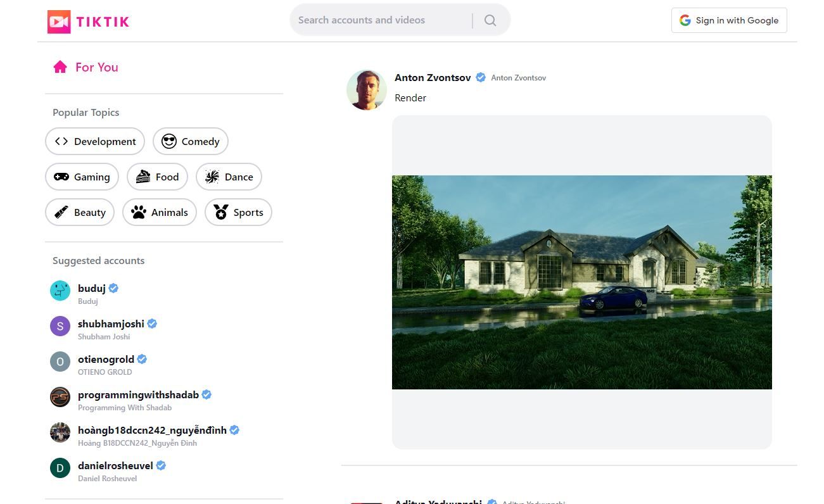Click the Animals paw icon

coord(139,212)
